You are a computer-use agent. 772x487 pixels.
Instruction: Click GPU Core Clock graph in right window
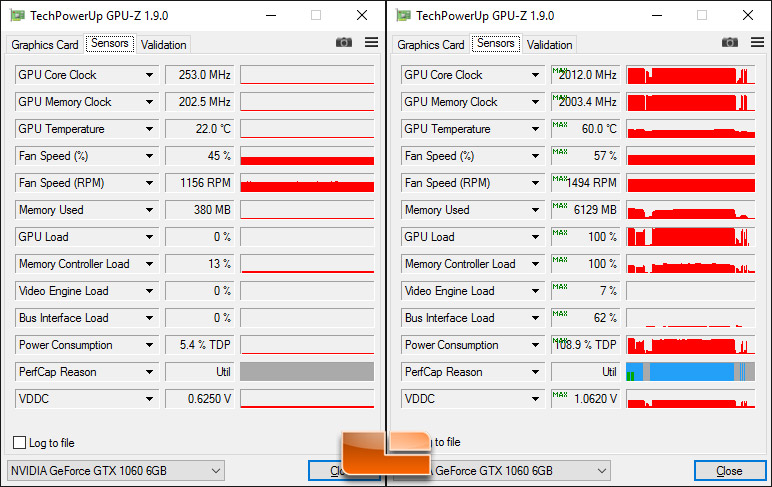[x=691, y=75]
